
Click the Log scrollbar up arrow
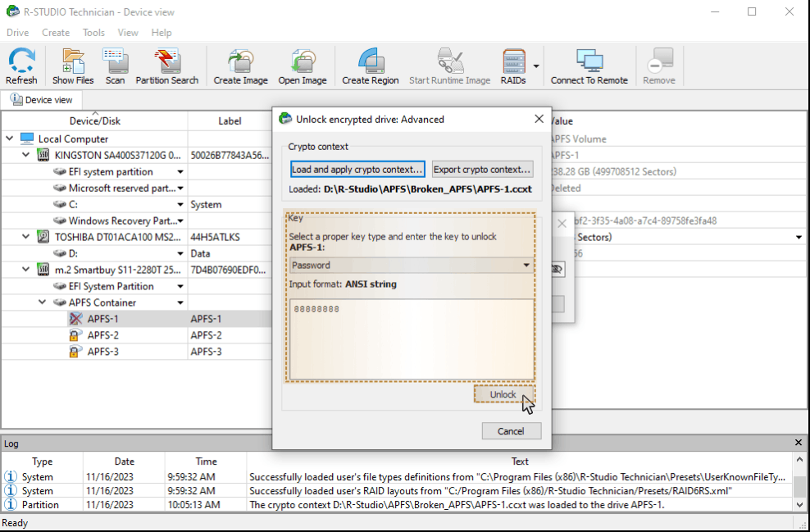click(799, 459)
